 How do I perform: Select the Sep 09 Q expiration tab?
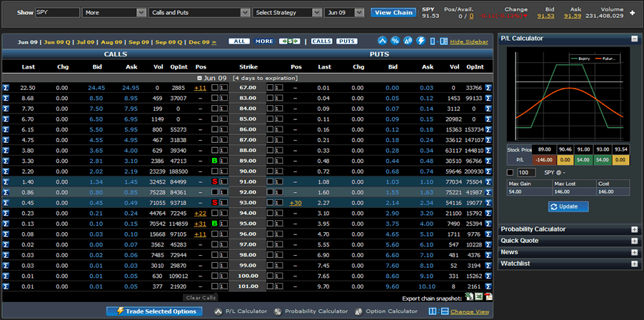(x=168, y=42)
